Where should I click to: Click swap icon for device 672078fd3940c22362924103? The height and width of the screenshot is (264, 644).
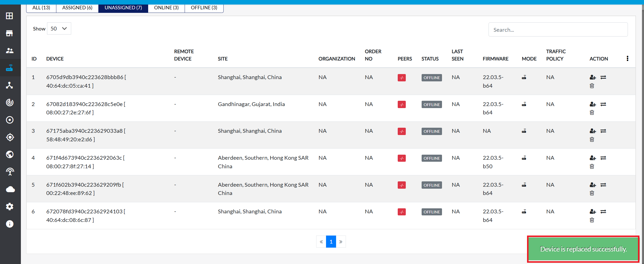click(603, 212)
